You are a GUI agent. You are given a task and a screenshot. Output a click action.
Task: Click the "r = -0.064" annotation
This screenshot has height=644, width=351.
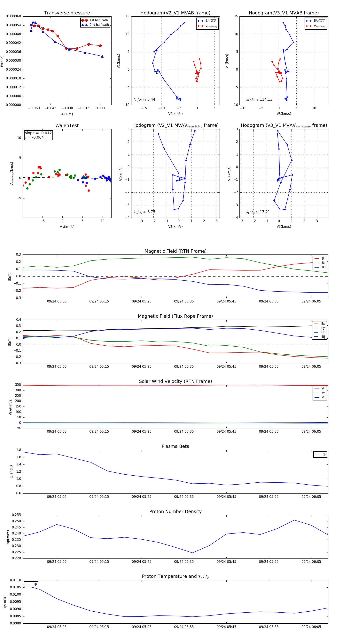[x=35, y=137]
